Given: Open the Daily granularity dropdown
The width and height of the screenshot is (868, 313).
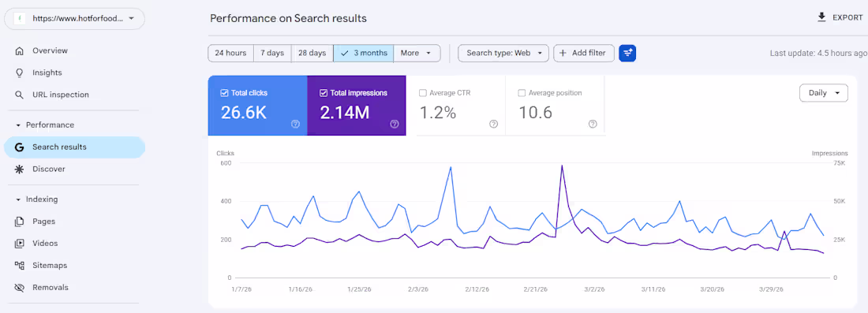Looking at the screenshot, I should pyautogui.click(x=824, y=93).
